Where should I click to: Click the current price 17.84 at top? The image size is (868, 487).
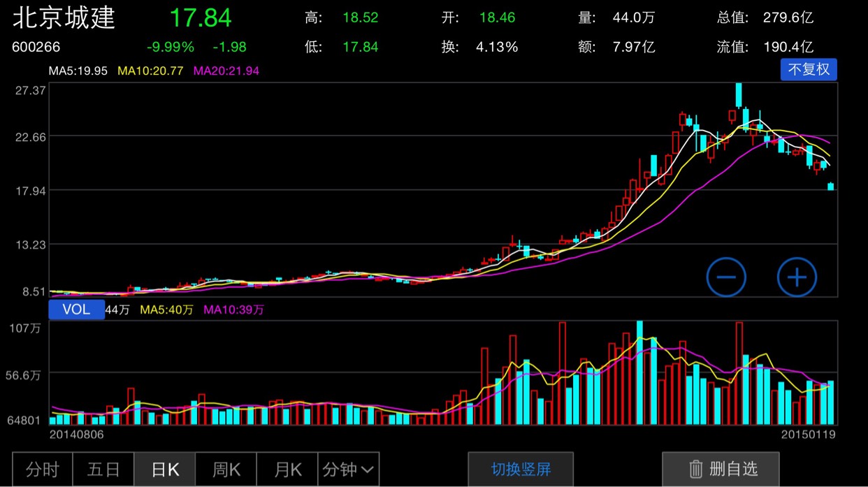(x=201, y=18)
